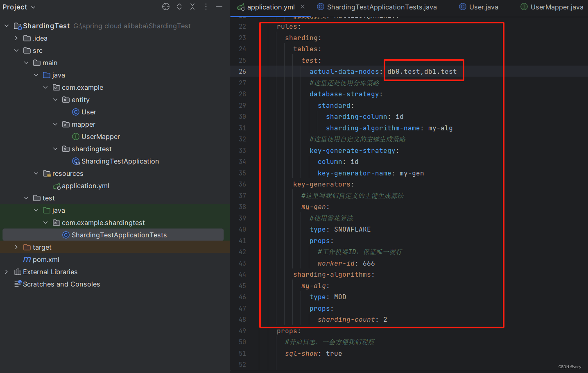
Task: Click the com.example.shardingtest package icon
Action: point(57,223)
